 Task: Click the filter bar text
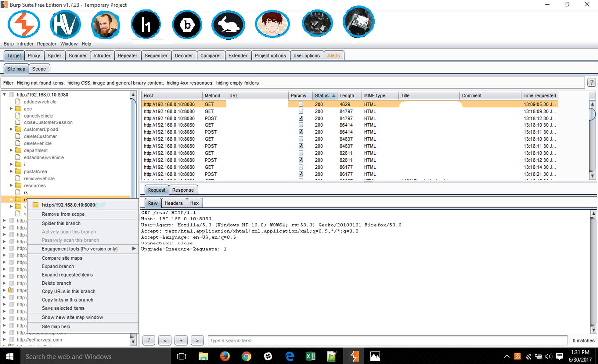click(131, 83)
